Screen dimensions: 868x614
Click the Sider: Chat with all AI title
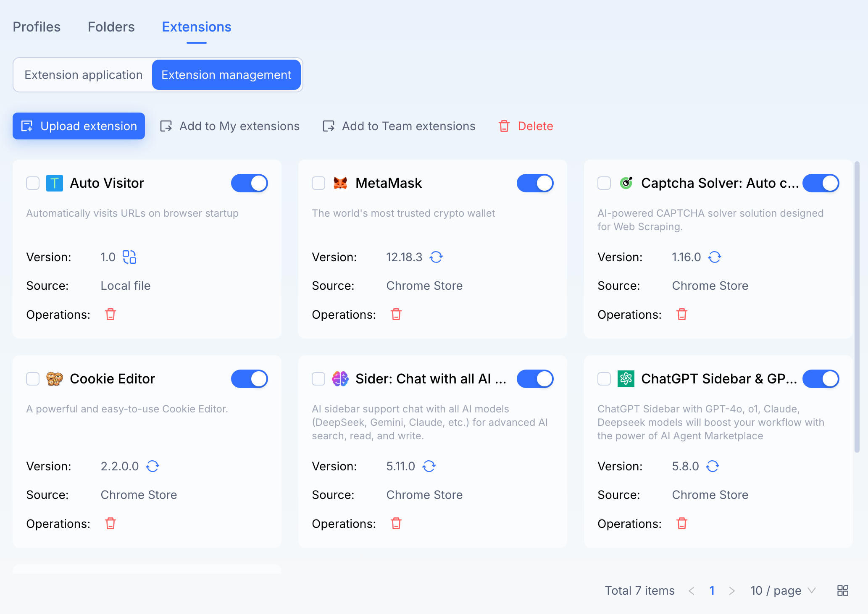click(x=431, y=379)
